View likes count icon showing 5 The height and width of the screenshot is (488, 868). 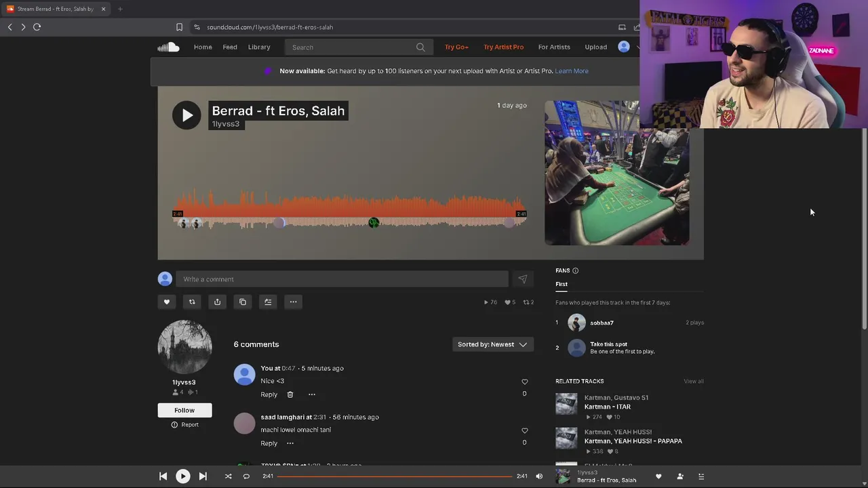tap(509, 302)
